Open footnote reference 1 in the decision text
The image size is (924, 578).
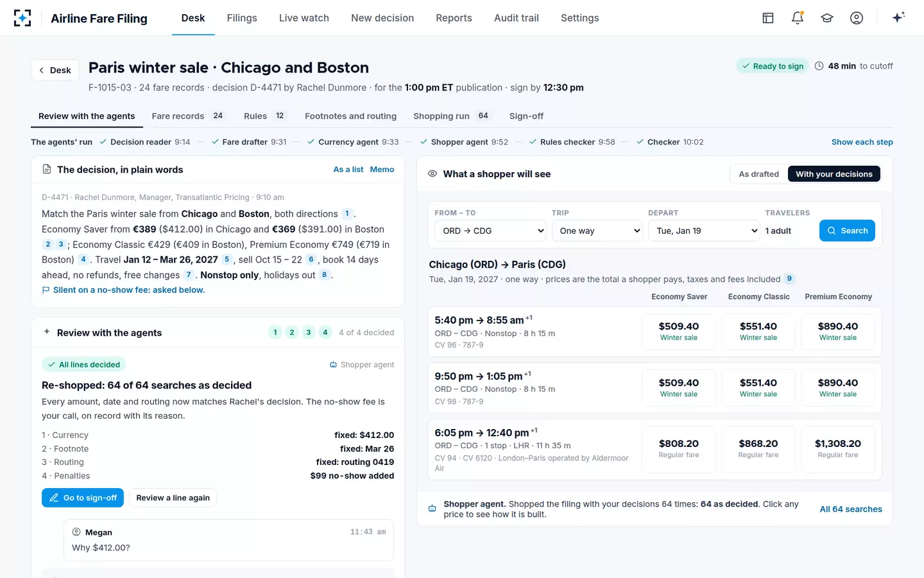[347, 213]
